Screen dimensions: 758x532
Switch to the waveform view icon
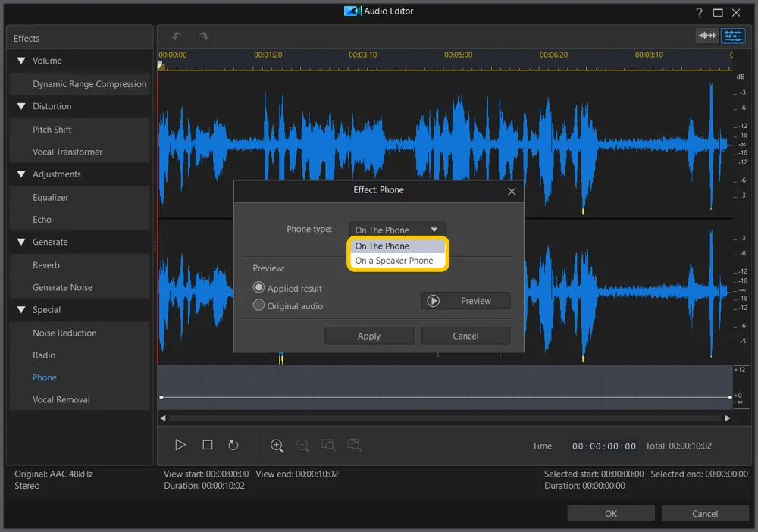706,36
